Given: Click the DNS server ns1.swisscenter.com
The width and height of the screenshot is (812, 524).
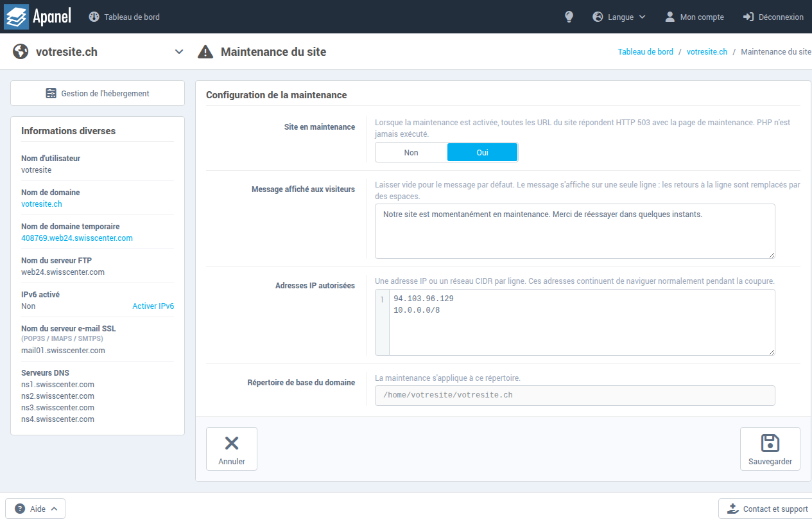Looking at the screenshot, I should 58,385.
